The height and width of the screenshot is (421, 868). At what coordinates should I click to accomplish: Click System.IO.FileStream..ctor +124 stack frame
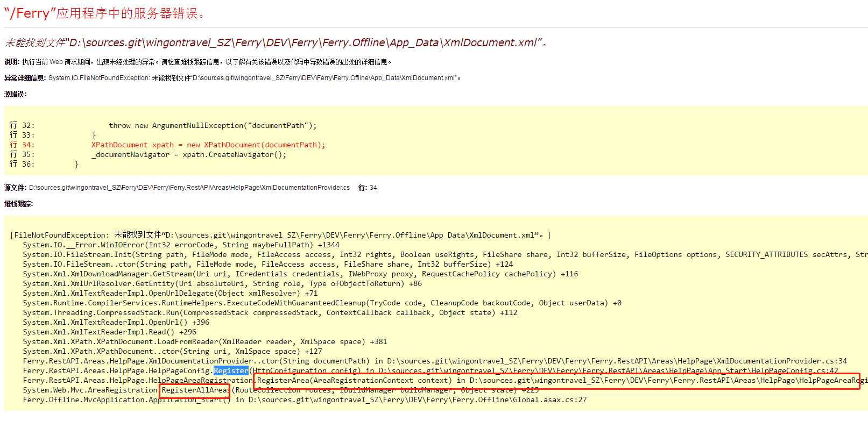pyautogui.click(x=268, y=264)
